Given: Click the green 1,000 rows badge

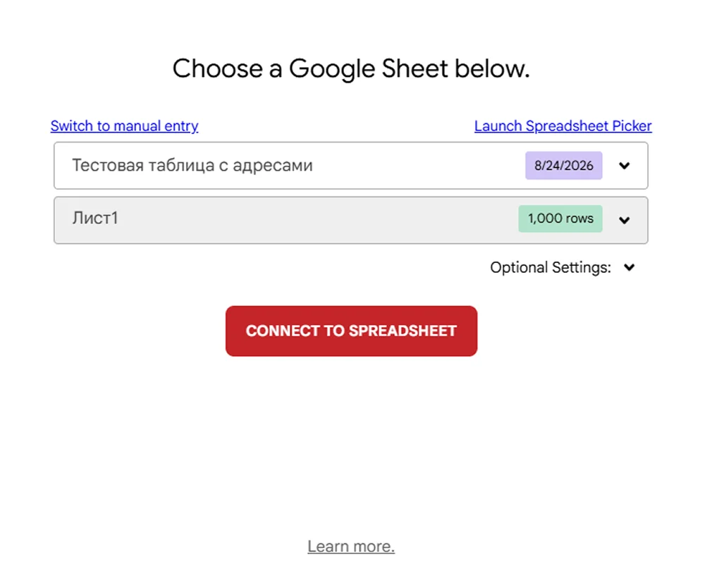Looking at the screenshot, I should click(560, 219).
